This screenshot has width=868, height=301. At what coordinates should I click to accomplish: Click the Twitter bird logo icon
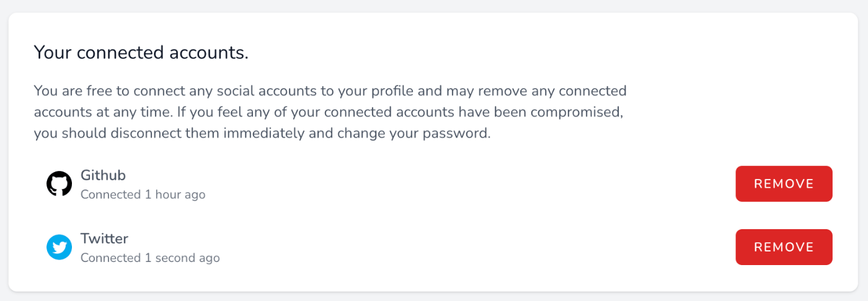tap(59, 247)
